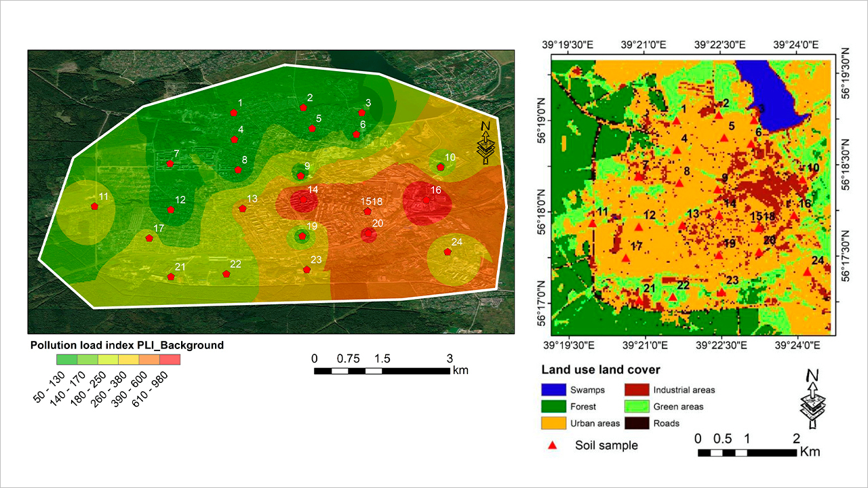Select sample pentagon 1 on pollution map
Image resolution: width=868 pixels, height=488 pixels.
[x=234, y=113]
